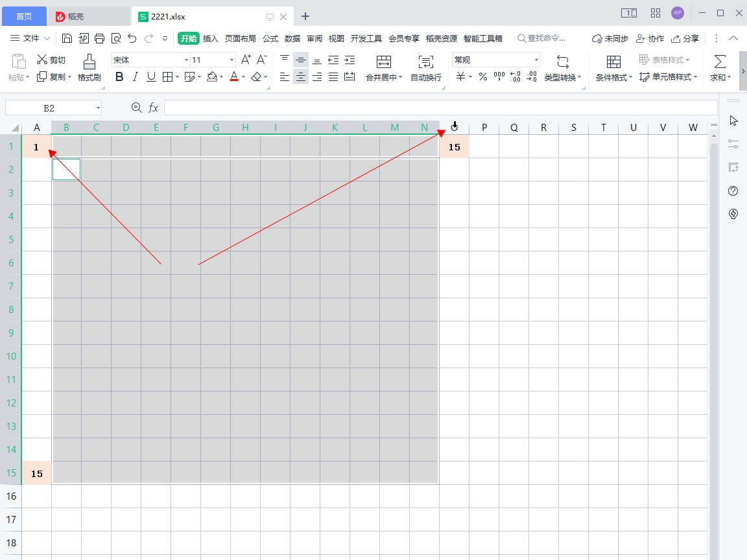Screen dimensions: 747x560
Task: Click the Paste (粘贴) clipboard icon
Action: [18, 62]
